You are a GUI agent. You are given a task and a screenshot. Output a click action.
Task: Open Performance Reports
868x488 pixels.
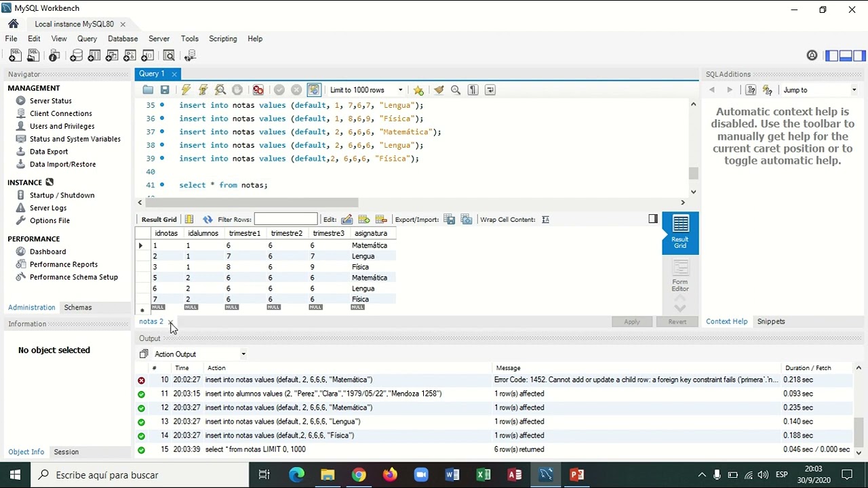click(x=63, y=264)
